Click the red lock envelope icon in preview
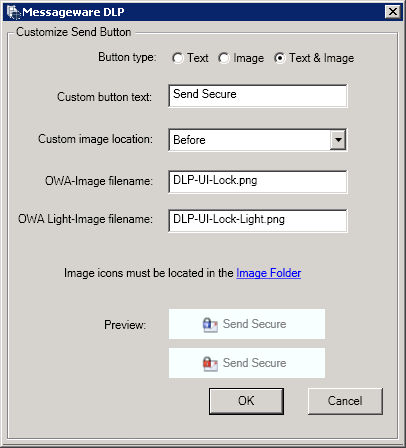The image size is (406, 448). tap(210, 364)
